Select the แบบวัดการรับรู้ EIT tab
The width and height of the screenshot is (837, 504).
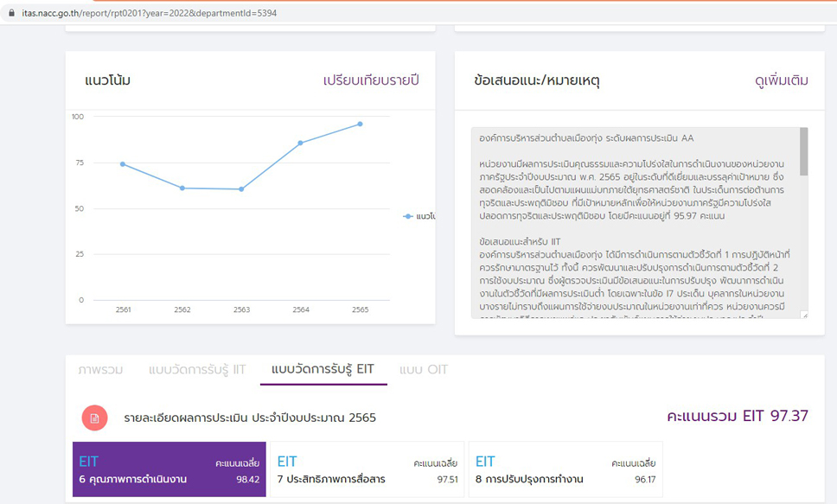323,369
